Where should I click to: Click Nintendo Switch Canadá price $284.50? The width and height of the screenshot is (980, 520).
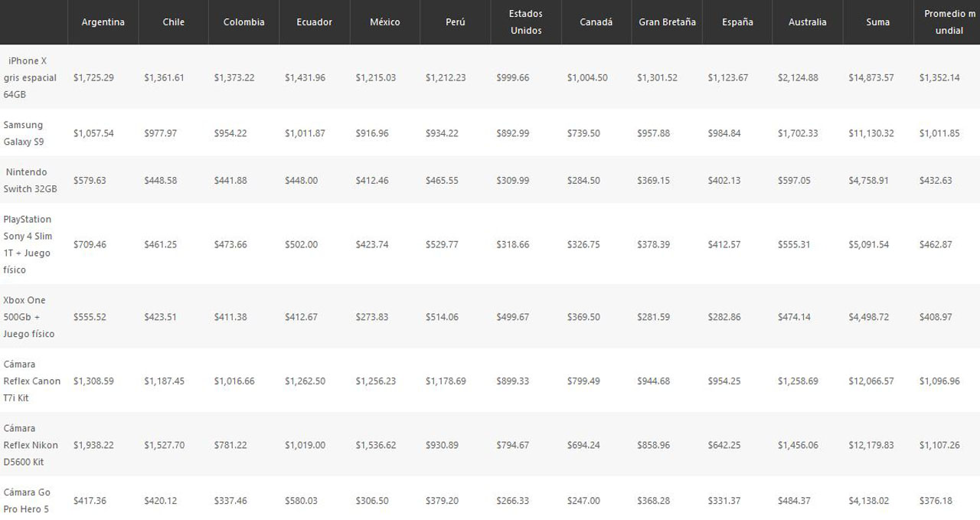pos(583,181)
